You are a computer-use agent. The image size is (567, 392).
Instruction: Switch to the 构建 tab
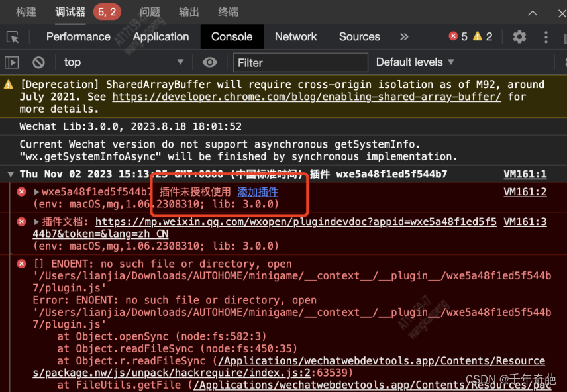point(26,12)
